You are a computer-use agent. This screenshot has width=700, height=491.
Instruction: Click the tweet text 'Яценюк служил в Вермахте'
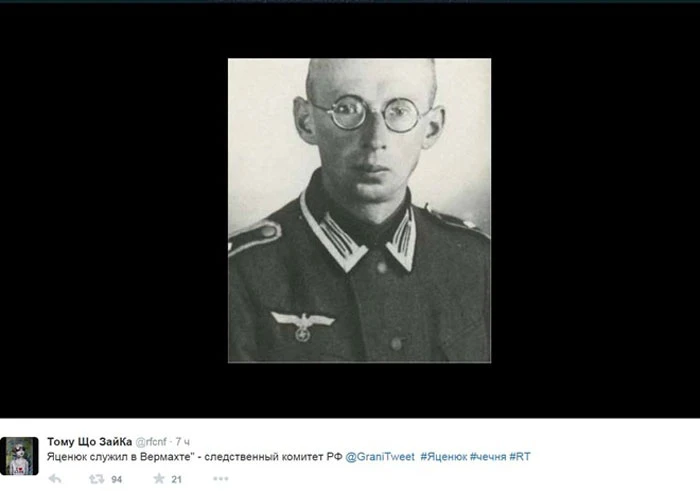[121, 457]
